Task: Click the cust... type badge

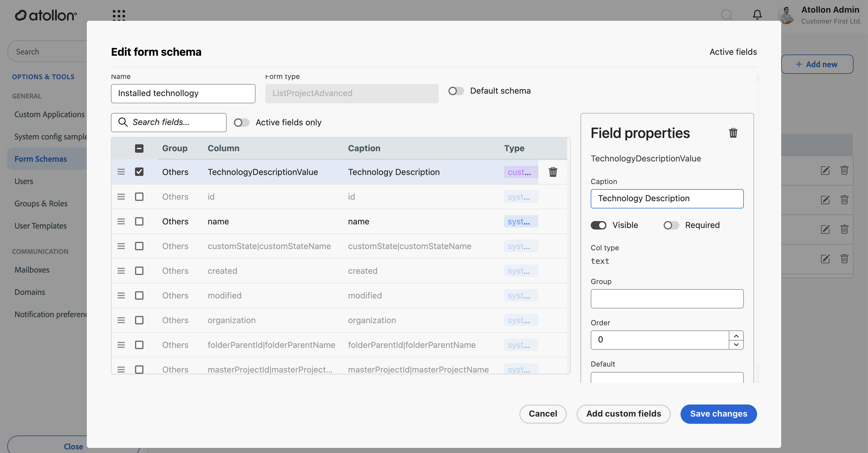Action: click(x=520, y=172)
